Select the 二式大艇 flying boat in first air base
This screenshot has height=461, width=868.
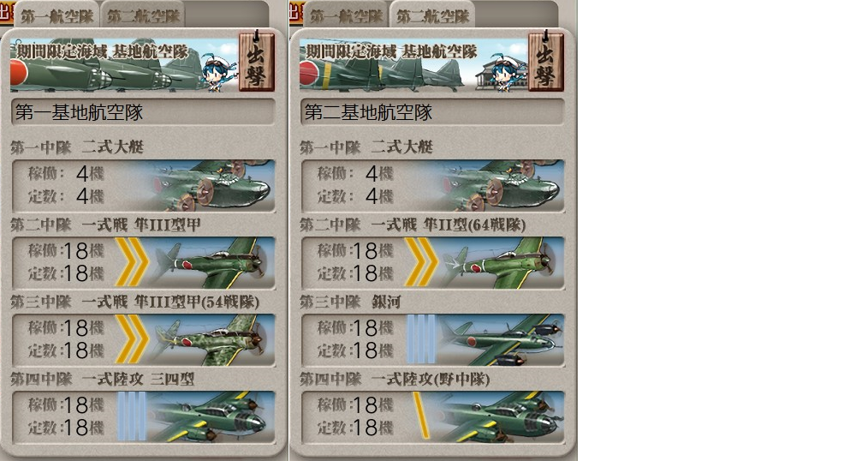click(x=143, y=186)
